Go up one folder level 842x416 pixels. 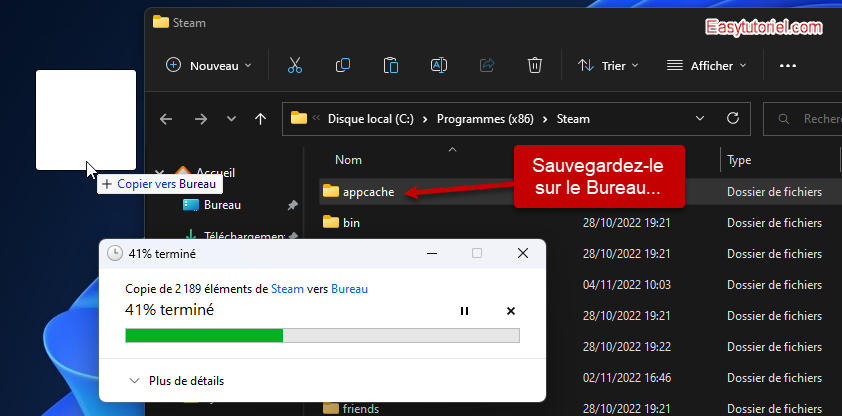[x=260, y=119]
